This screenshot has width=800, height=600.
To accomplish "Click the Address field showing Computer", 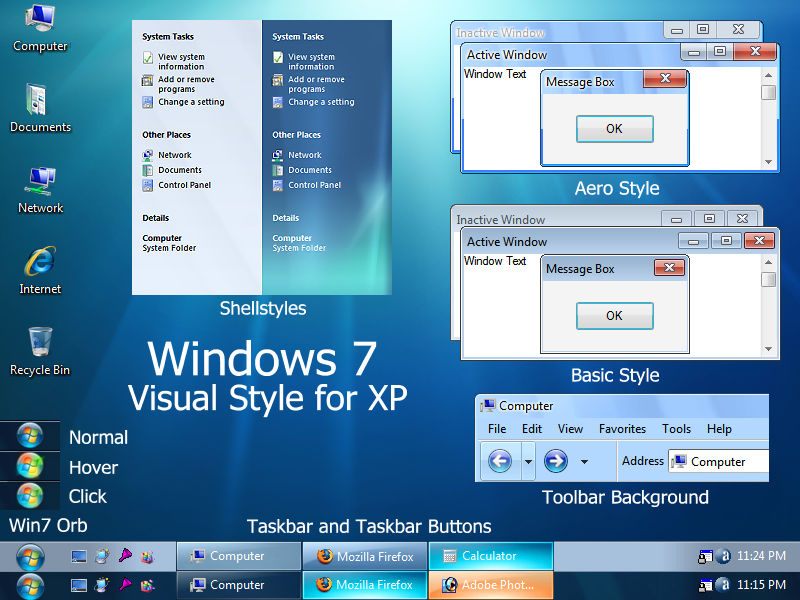I will [x=719, y=462].
